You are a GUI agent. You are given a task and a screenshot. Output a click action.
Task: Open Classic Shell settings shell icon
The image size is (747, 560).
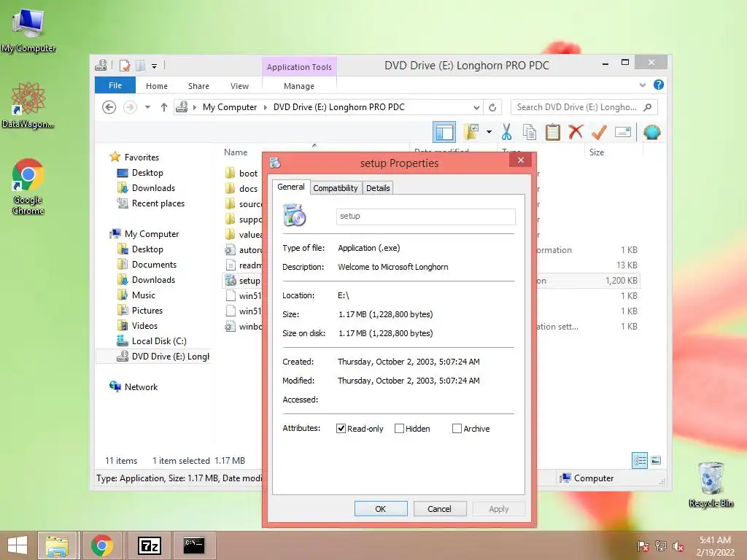651,132
